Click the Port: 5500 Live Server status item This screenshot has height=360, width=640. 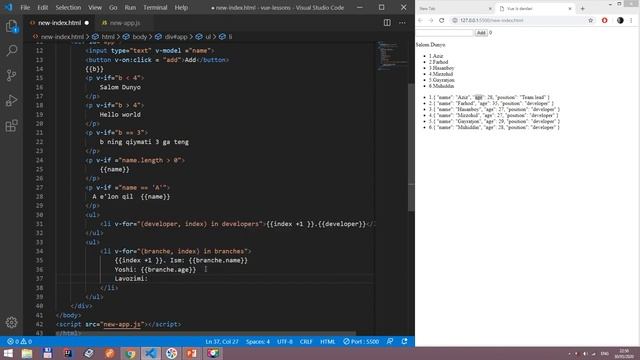(x=361, y=342)
